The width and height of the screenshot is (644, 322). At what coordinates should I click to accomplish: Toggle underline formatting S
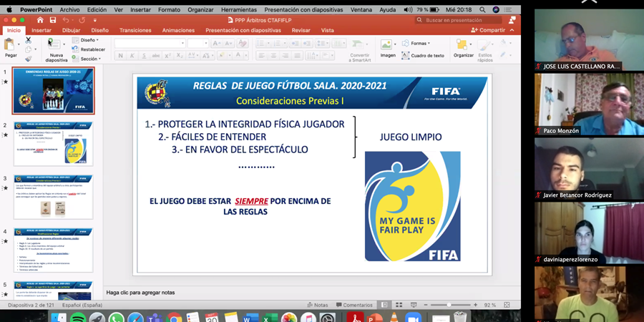(x=144, y=56)
